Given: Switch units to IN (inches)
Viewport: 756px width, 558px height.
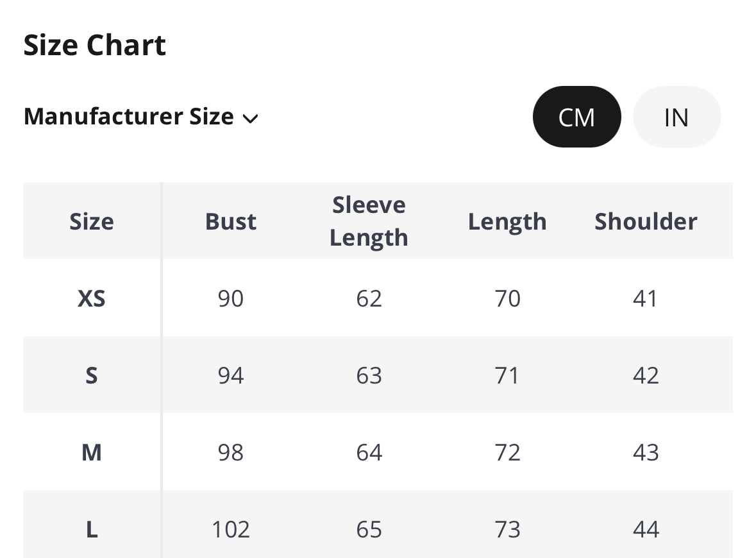Looking at the screenshot, I should (676, 117).
